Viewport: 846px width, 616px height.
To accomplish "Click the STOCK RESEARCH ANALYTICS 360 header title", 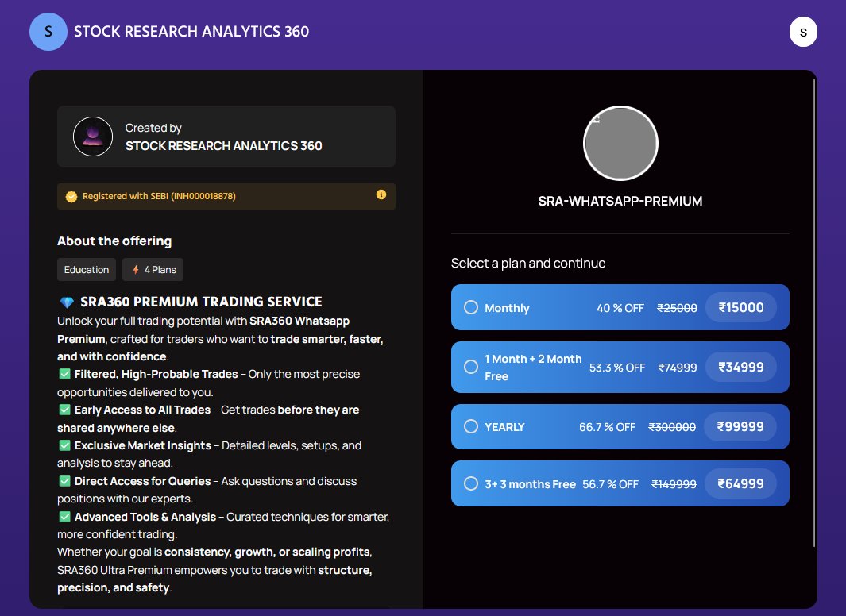I will (x=191, y=32).
